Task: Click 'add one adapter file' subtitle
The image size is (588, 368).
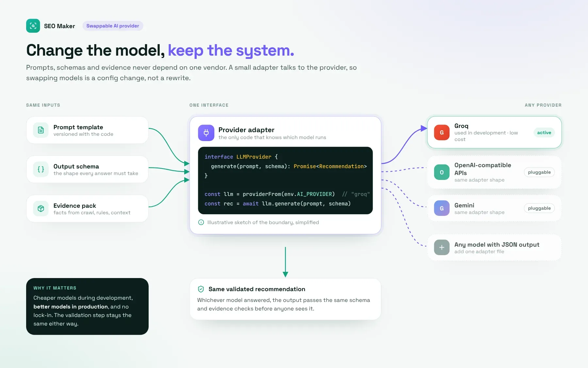Action: coord(479,252)
